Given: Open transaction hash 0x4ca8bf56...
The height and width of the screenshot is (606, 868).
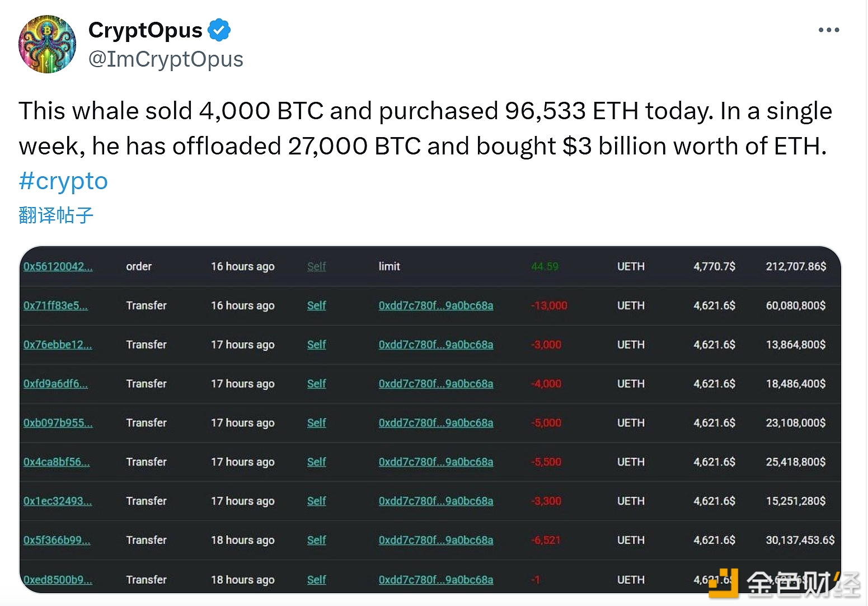Looking at the screenshot, I should pos(57,462).
